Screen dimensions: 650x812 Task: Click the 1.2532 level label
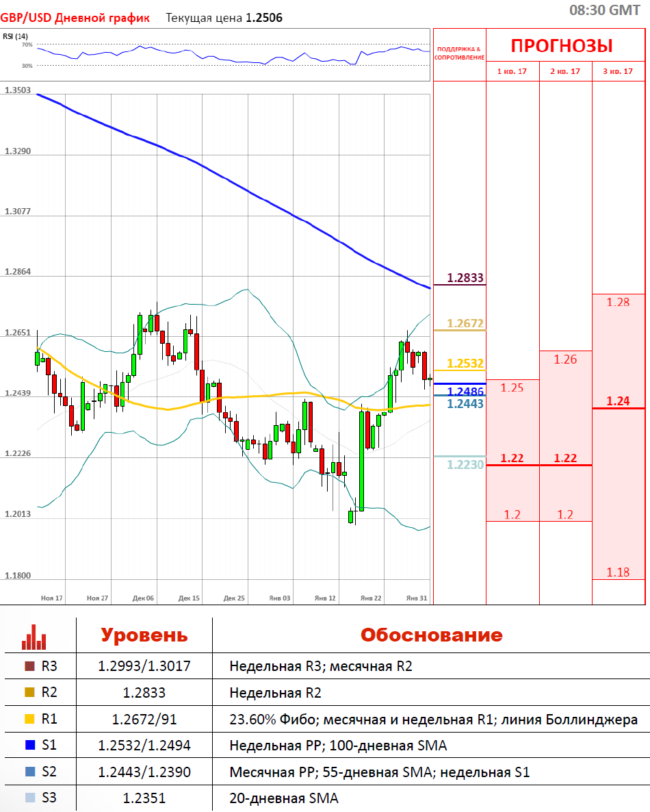[465, 364]
